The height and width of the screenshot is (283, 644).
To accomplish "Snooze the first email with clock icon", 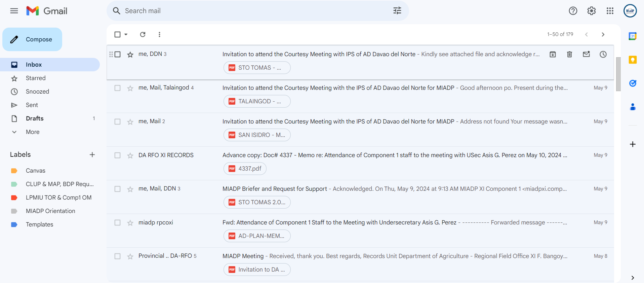I will 603,54.
